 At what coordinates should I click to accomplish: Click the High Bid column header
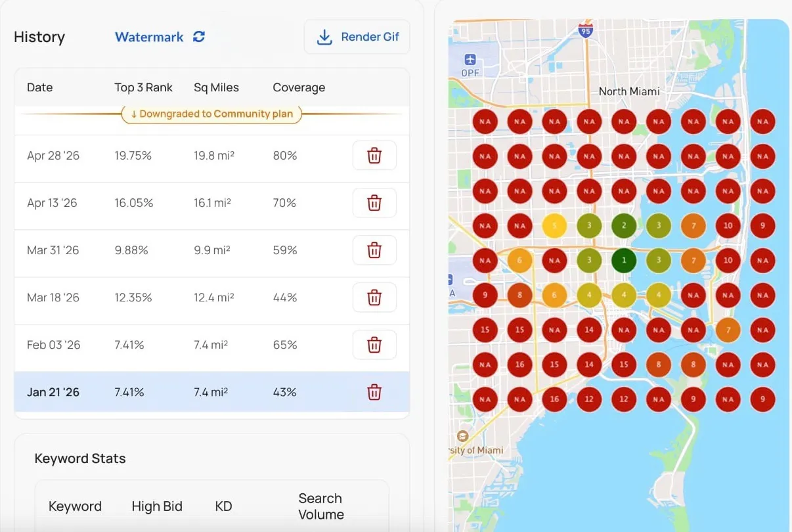tap(157, 506)
